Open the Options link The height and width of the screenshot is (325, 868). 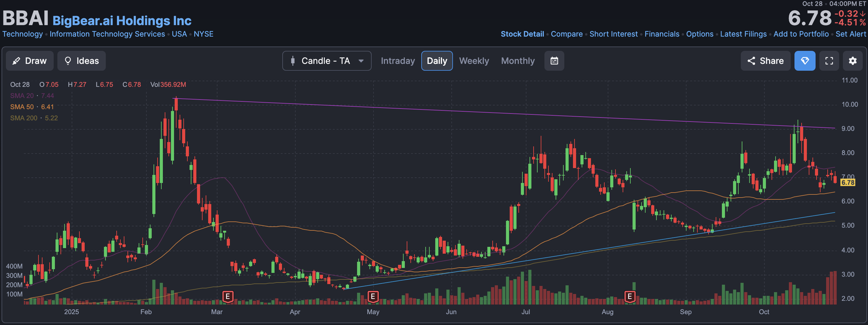(700, 34)
